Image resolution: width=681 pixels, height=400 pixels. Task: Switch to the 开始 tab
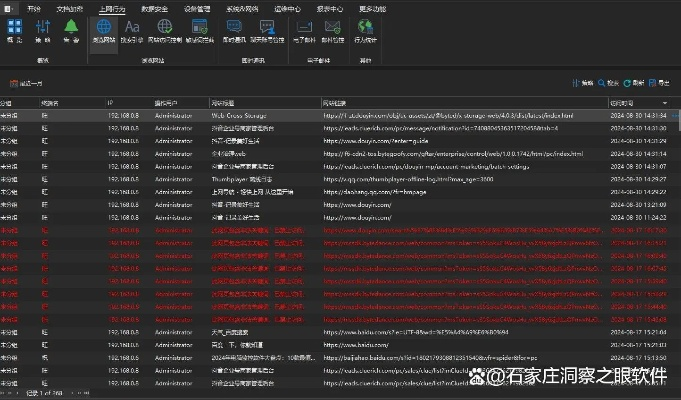[33, 9]
